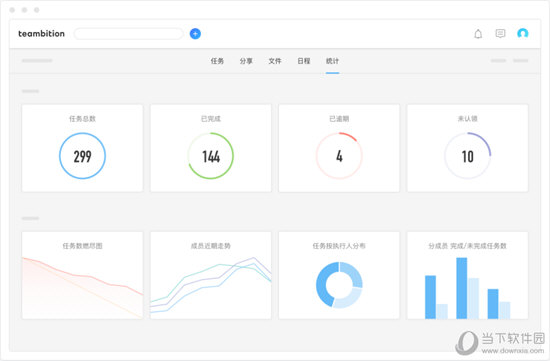
Task: Open the chat message icon
Action: [500, 33]
